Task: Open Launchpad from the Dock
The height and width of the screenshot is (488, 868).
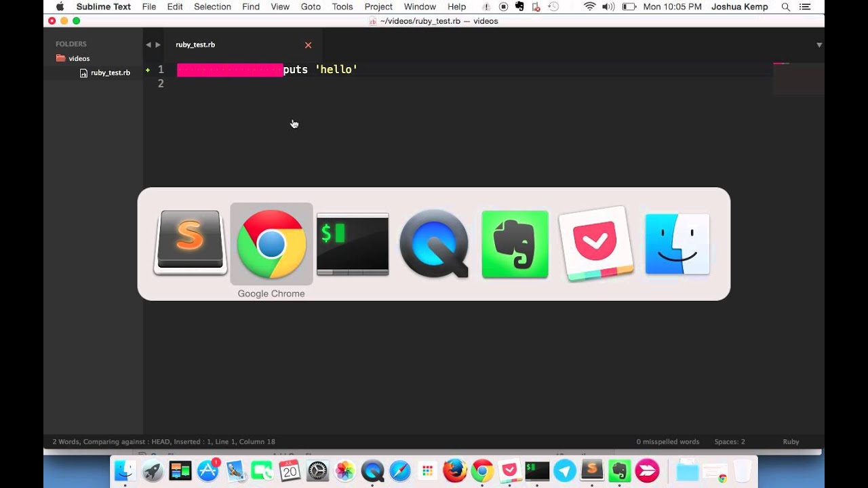Action: 153,470
